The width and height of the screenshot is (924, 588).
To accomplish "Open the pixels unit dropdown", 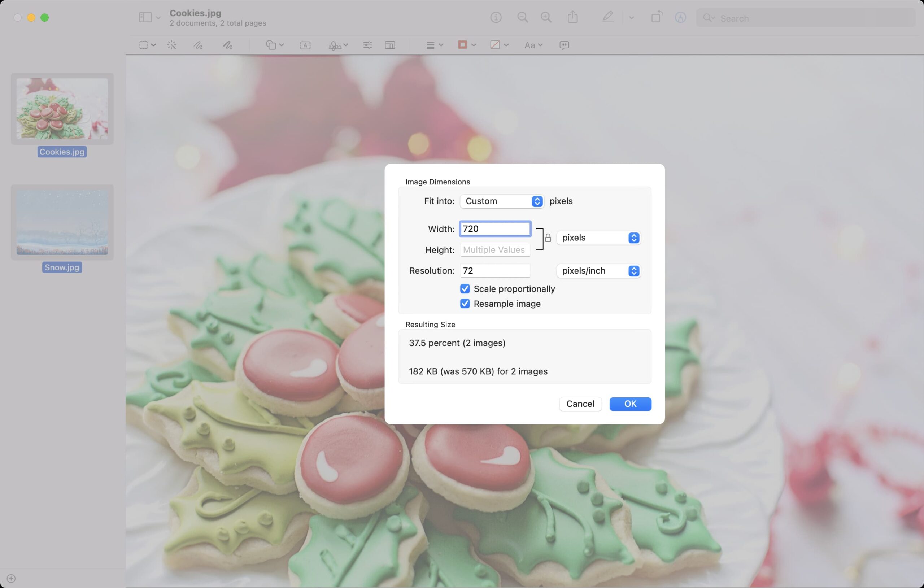I will point(598,238).
